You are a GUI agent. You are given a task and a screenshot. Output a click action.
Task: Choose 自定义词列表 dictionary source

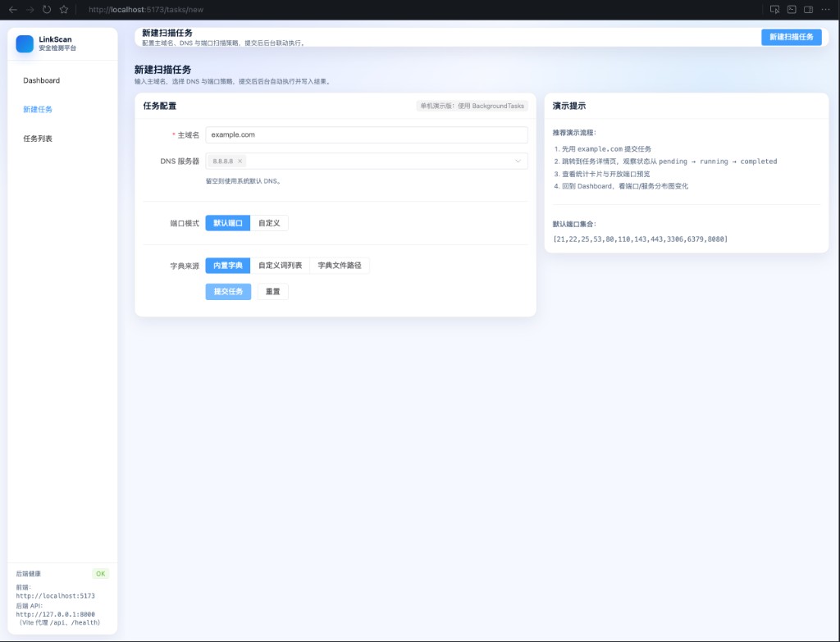click(x=281, y=266)
